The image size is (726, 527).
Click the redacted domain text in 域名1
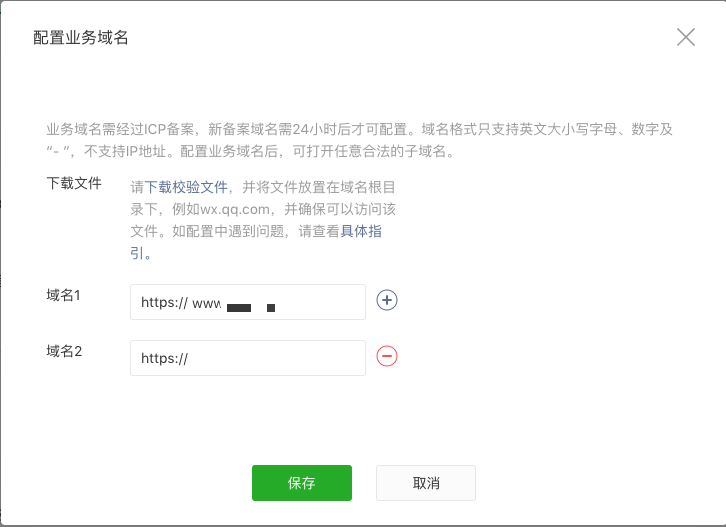pyautogui.click(x=250, y=304)
